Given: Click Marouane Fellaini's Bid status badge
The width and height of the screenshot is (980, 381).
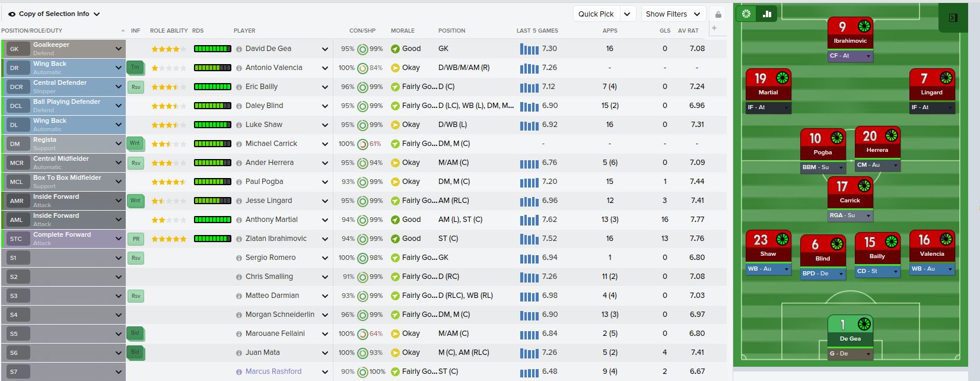Looking at the screenshot, I should [135, 334].
